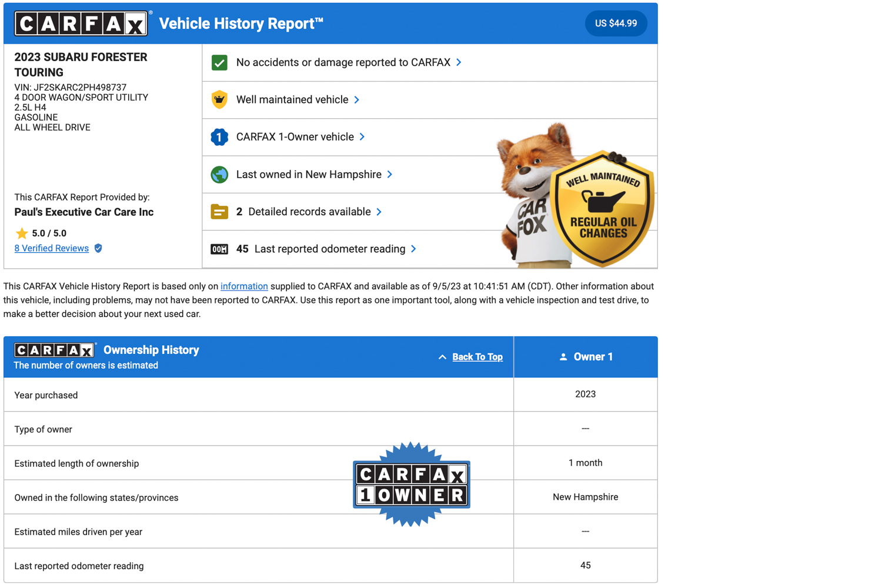Click the green checkmark no-accidents icon

pyautogui.click(x=219, y=62)
